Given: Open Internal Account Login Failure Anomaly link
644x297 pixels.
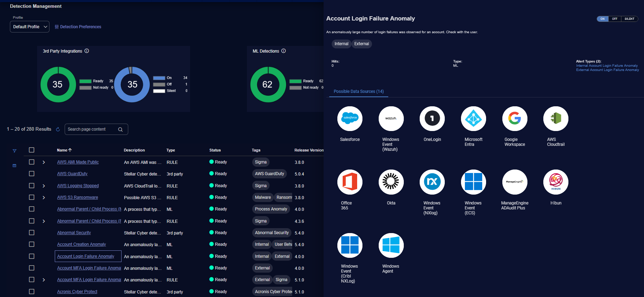Looking at the screenshot, I should point(607,66).
